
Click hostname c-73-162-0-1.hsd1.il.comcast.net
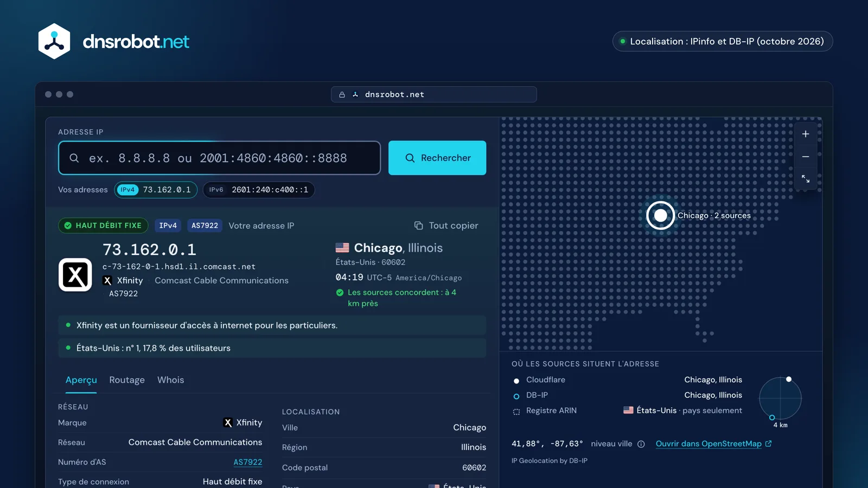pos(179,267)
